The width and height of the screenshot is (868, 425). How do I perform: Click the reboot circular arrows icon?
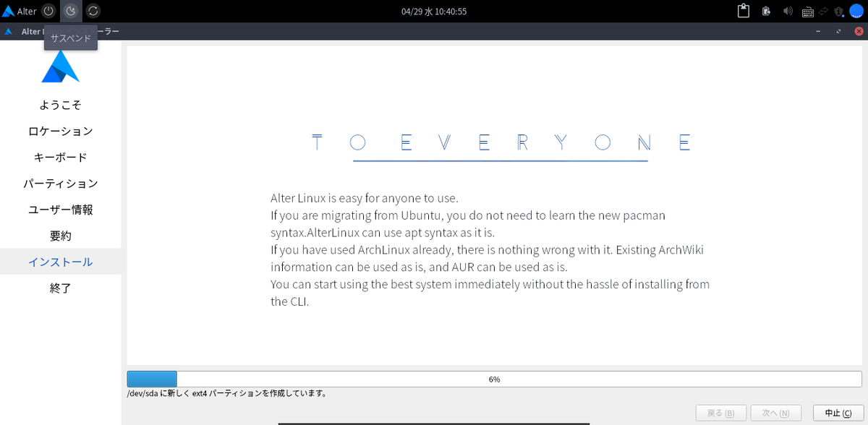[x=93, y=11]
